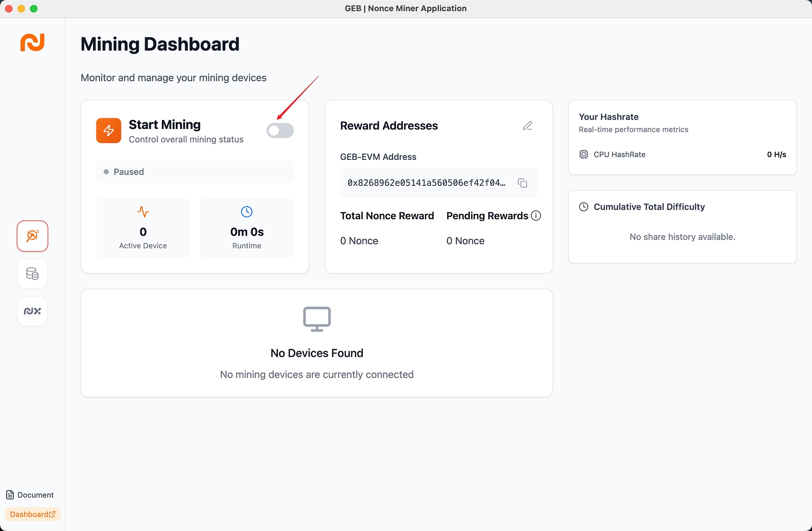The image size is (812, 531).
Task: Click the CPU HashRate chip icon
Action: (x=584, y=154)
